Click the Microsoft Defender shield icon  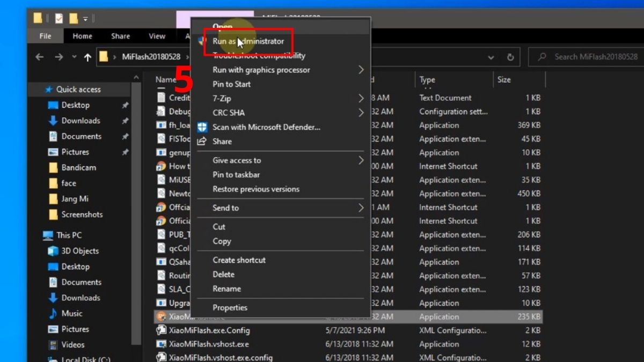[202, 127]
